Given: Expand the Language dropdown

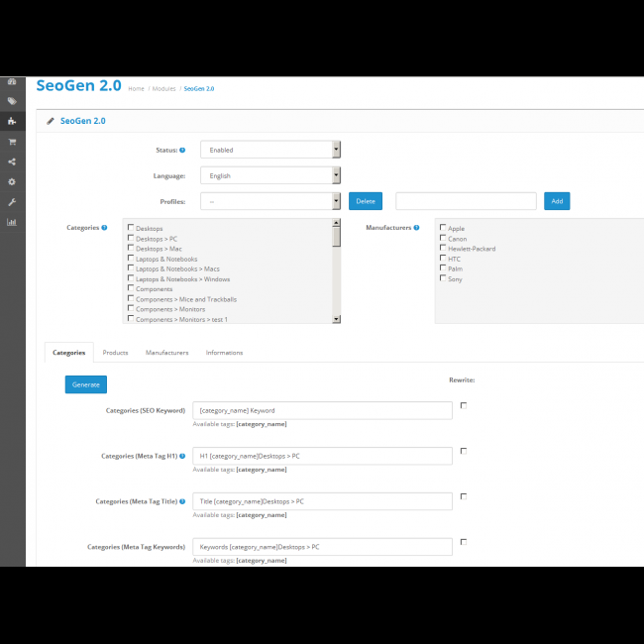Looking at the screenshot, I should pyautogui.click(x=270, y=175).
